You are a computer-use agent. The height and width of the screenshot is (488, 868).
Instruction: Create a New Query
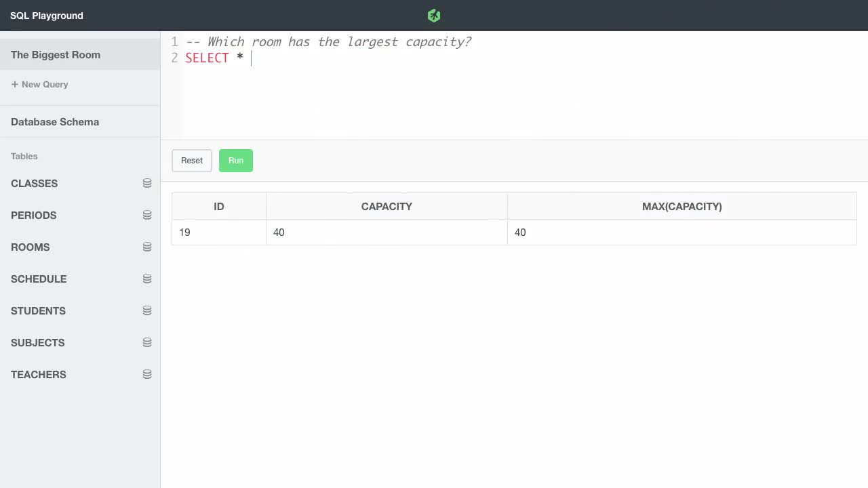click(x=39, y=84)
